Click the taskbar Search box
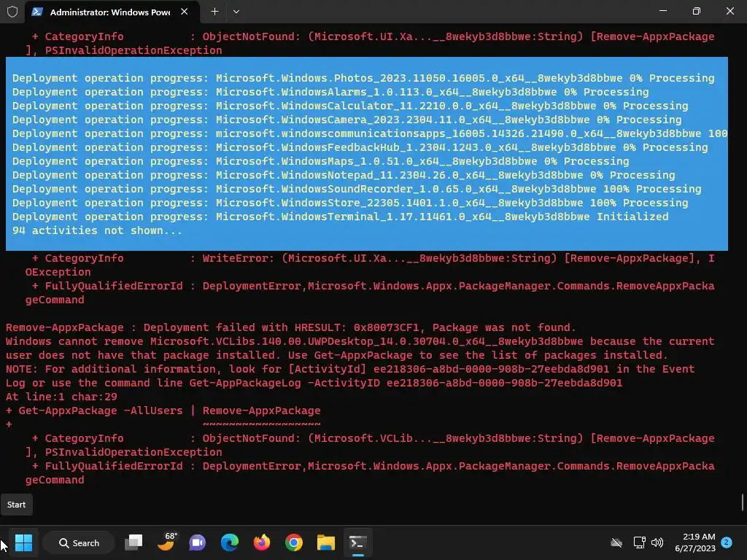 click(79, 542)
